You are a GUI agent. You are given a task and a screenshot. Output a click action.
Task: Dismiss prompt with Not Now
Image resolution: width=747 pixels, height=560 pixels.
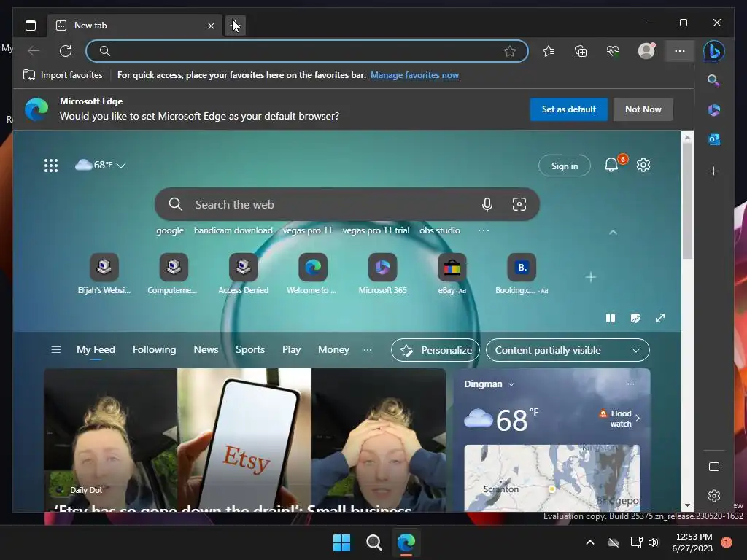click(x=643, y=109)
